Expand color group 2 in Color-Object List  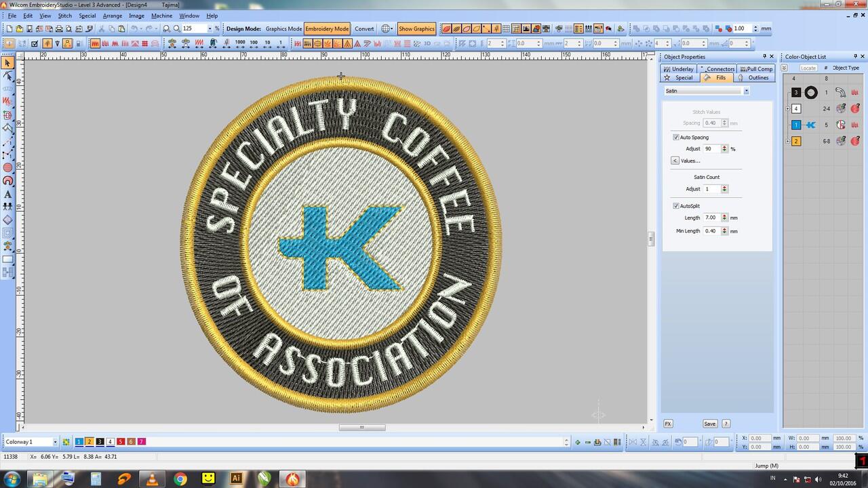(788, 141)
